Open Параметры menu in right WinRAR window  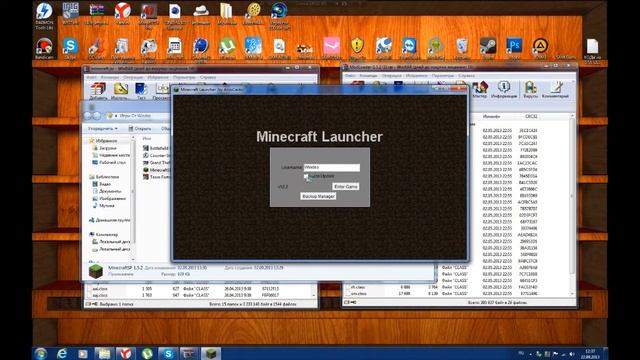point(442,76)
